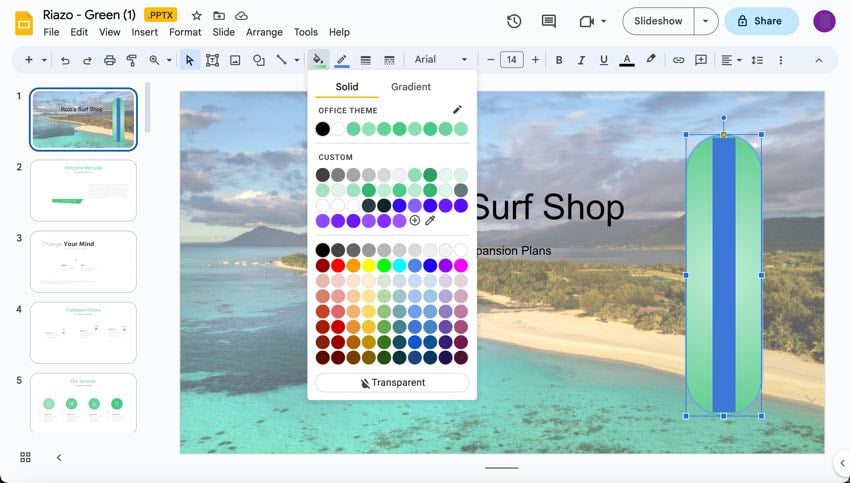Open the Arrange menu
Screen dimensions: 850x483
click(264, 32)
